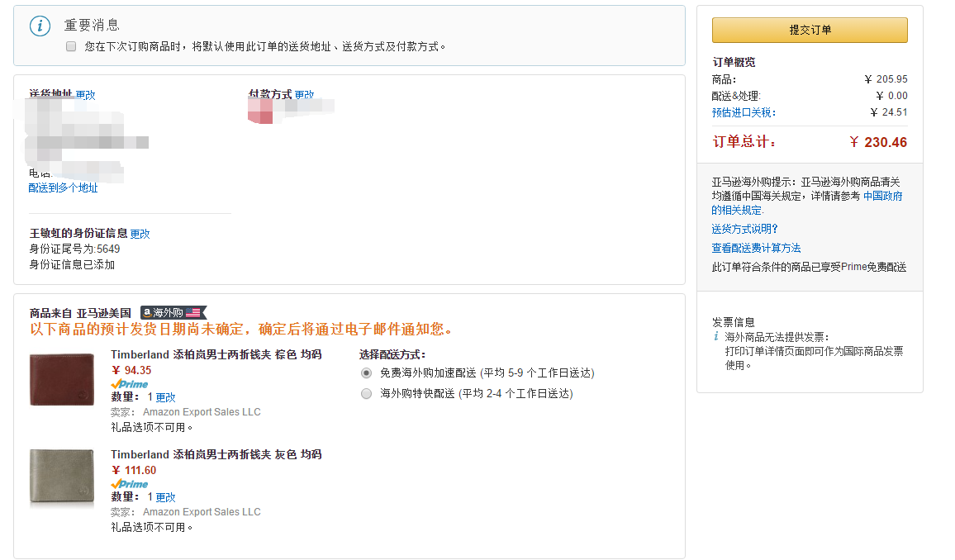Screen dimensions: 955x560
Task: Click the order total ￥230.46
Action: (x=878, y=142)
